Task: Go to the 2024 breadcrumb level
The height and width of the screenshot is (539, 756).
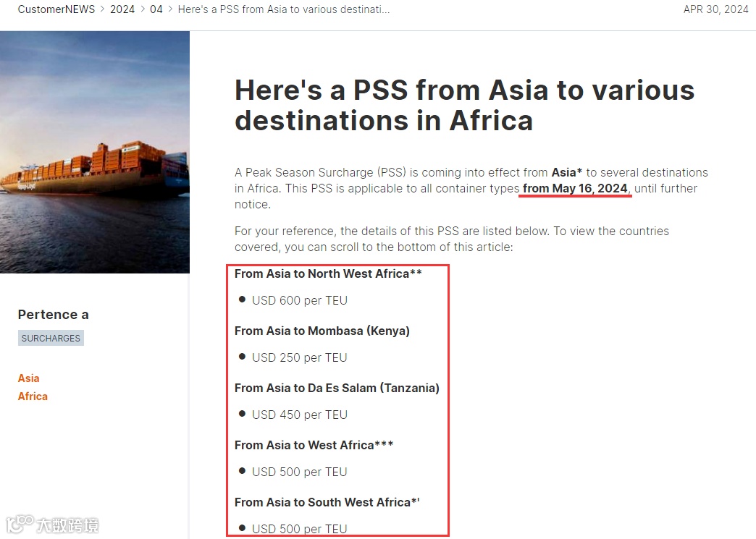Action: (x=122, y=9)
